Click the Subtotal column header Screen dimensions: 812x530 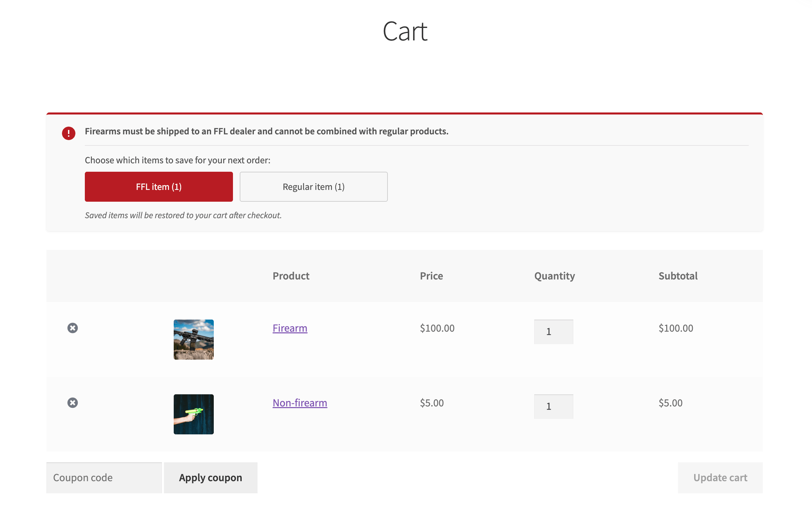click(679, 276)
